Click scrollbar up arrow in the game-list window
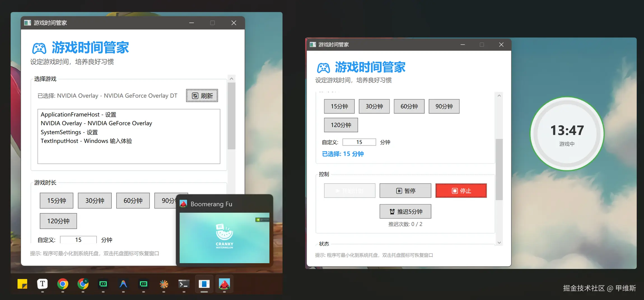 coord(232,79)
